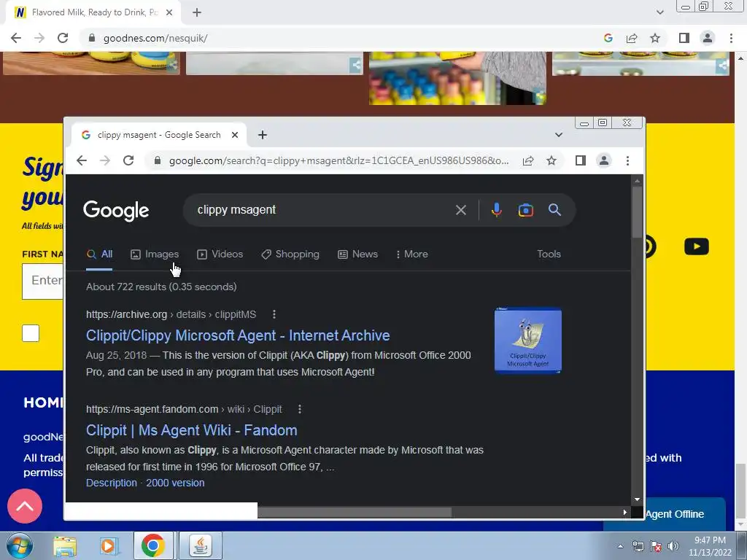Switch to the Videos search tab

(x=220, y=254)
